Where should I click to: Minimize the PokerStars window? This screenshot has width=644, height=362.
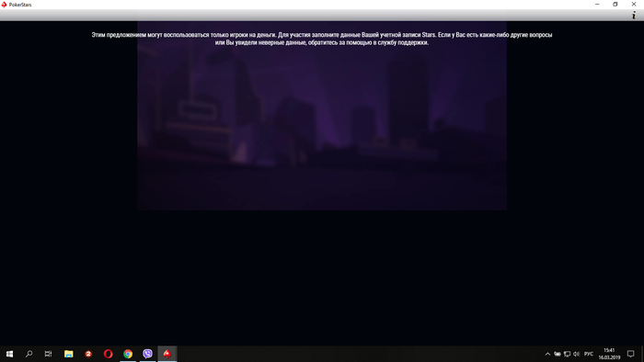pos(597,4)
